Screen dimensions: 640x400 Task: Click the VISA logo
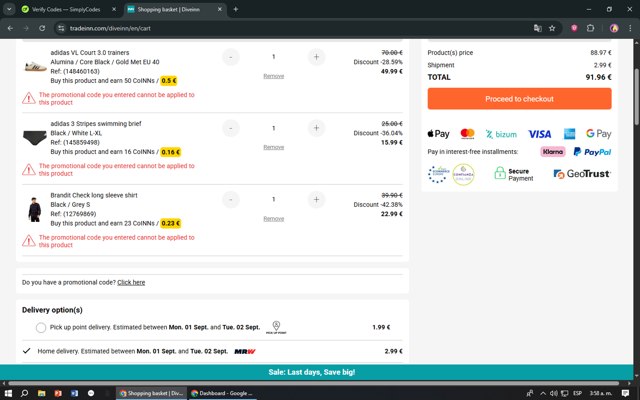540,134
